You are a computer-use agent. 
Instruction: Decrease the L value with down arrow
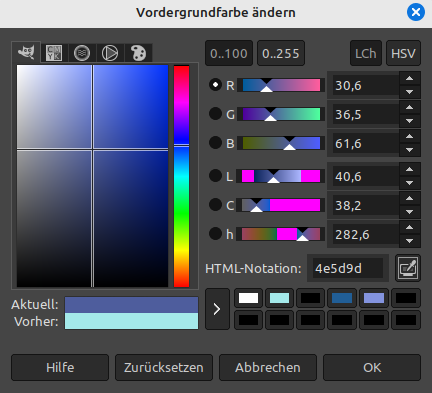410,183
